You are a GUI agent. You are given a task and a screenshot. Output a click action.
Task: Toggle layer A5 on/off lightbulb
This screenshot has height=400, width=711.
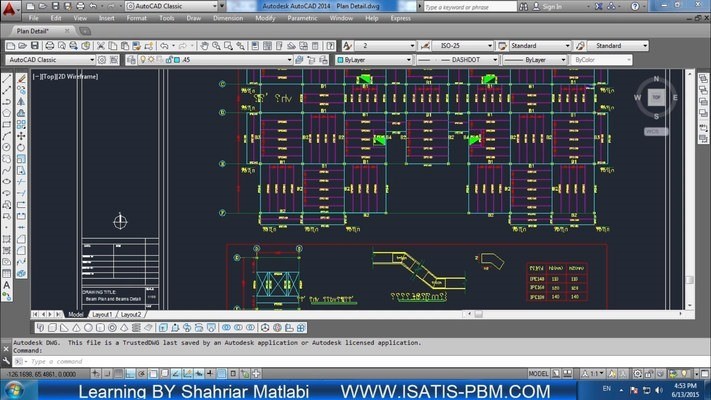[143, 60]
